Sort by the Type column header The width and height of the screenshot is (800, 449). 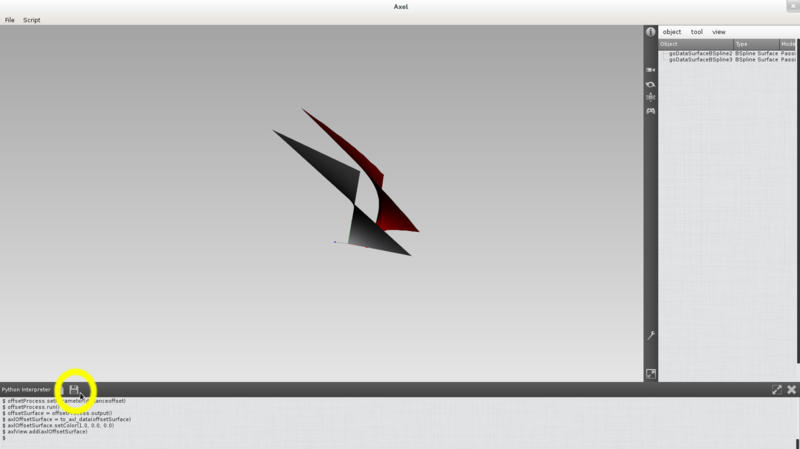click(755, 44)
